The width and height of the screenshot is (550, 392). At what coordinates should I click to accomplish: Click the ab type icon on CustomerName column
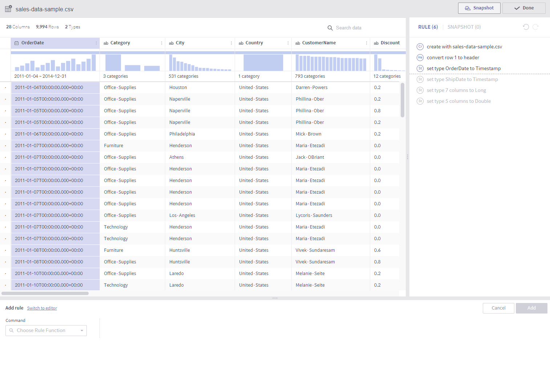298,43
